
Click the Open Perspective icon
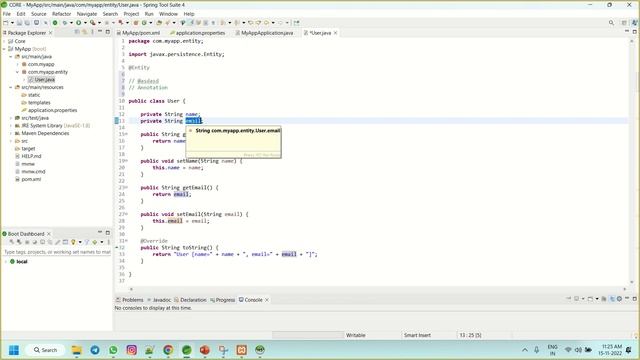[624, 23]
